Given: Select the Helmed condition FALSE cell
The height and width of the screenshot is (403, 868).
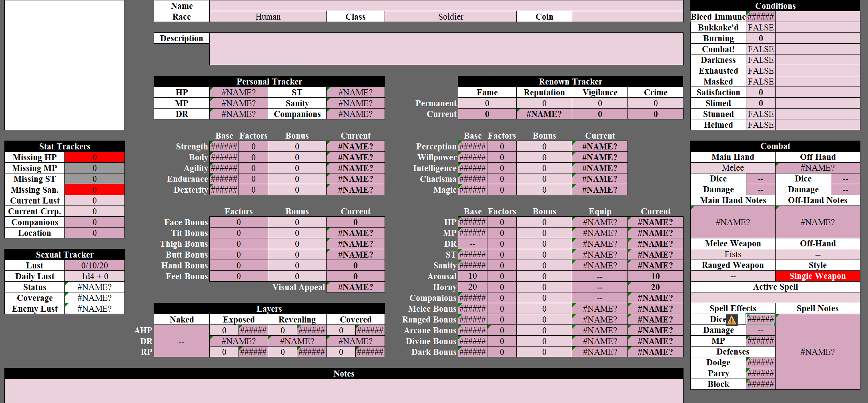Looking at the screenshot, I should coord(761,125).
